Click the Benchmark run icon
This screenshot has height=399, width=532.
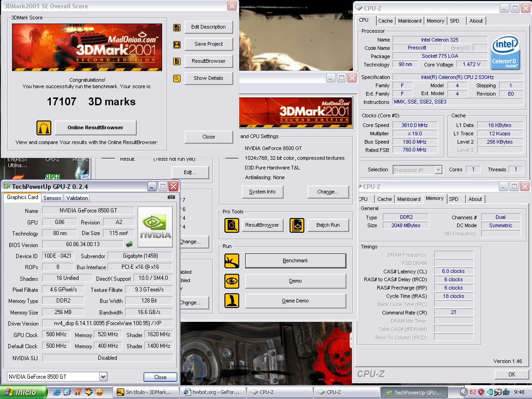click(x=232, y=261)
